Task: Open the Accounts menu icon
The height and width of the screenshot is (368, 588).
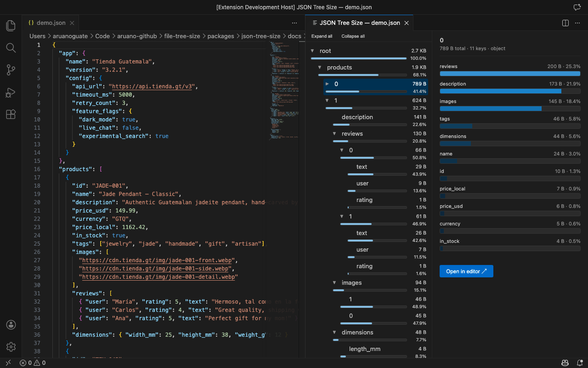Action: pyautogui.click(x=11, y=325)
